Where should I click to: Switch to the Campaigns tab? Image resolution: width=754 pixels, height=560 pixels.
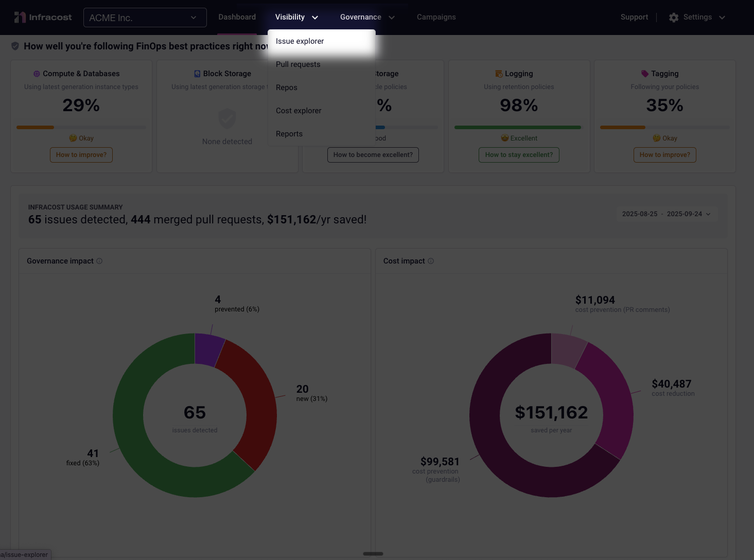coord(436,17)
